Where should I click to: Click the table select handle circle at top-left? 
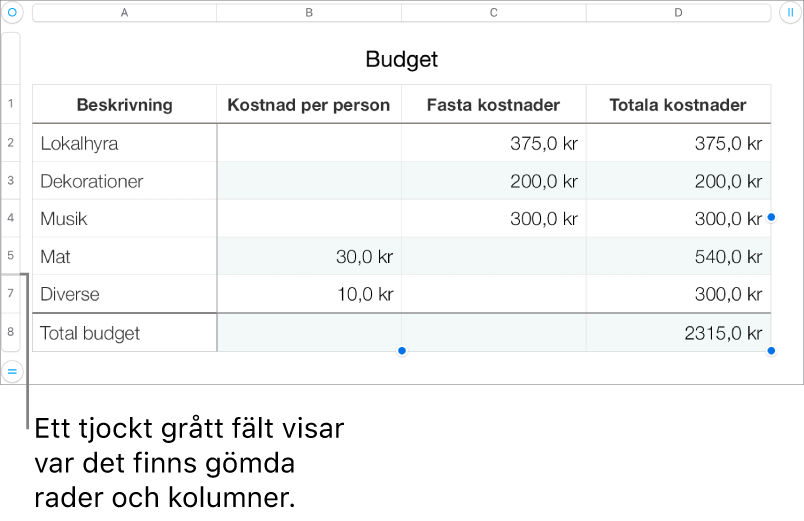[12, 12]
